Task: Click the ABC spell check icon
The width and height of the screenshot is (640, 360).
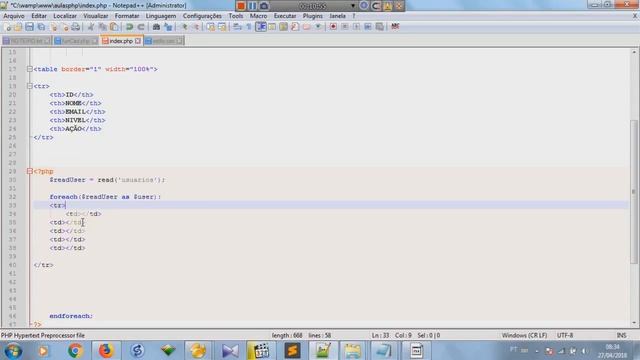Action: [x=395, y=27]
